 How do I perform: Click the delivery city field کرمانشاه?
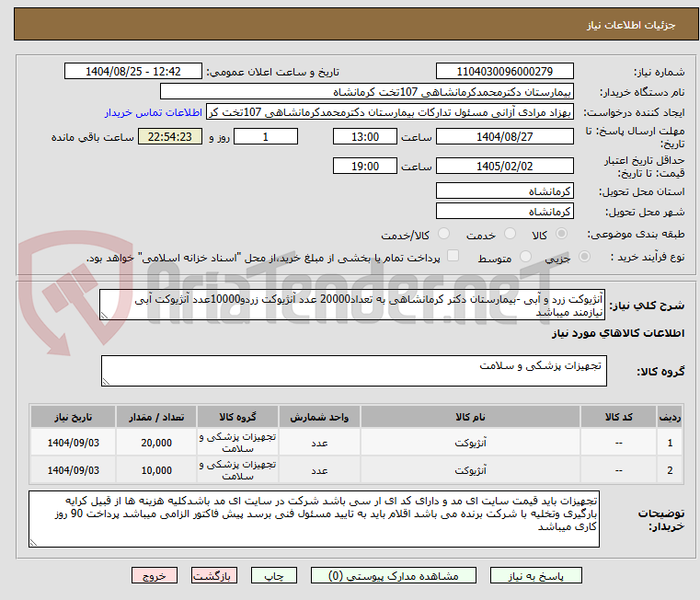504,212
